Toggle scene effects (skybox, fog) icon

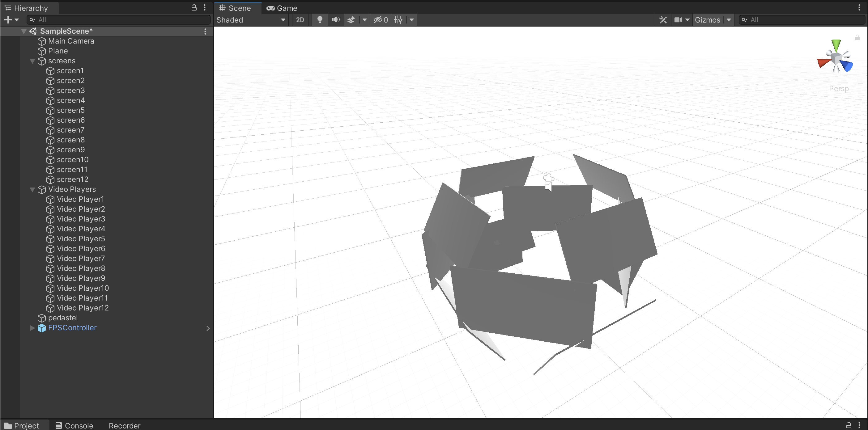coord(351,20)
